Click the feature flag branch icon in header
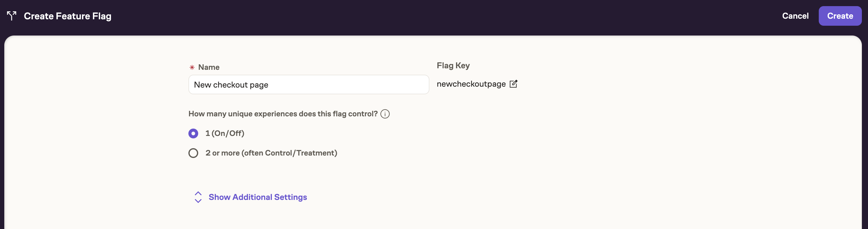Image resolution: width=868 pixels, height=229 pixels. 11,16
